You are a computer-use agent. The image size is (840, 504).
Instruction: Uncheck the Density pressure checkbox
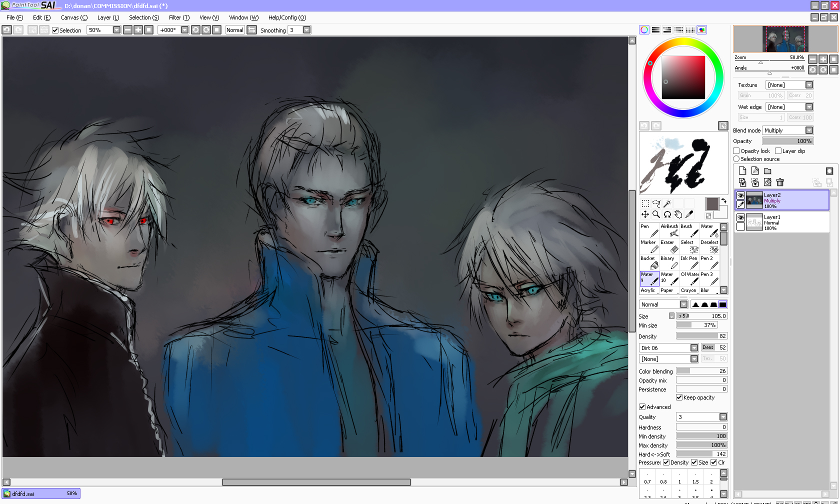pos(666,462)
